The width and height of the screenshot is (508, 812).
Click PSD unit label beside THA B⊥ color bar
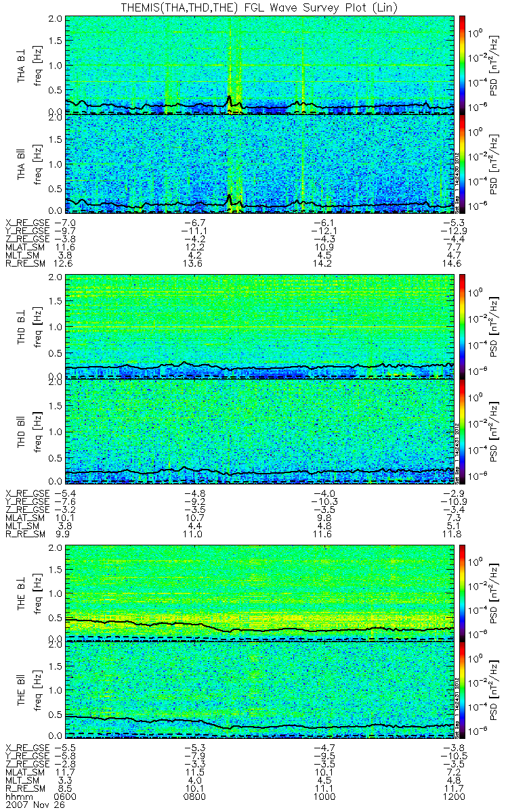495,65
